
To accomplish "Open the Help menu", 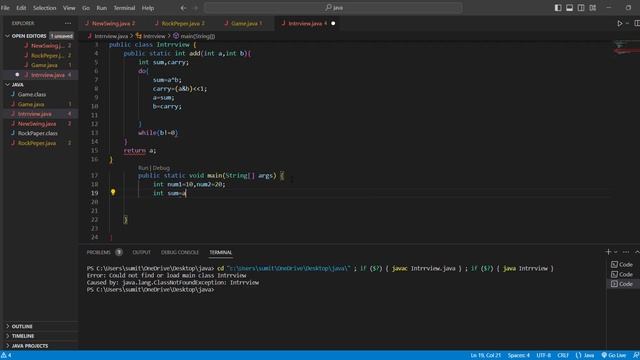I will click(x=148, y=8).
